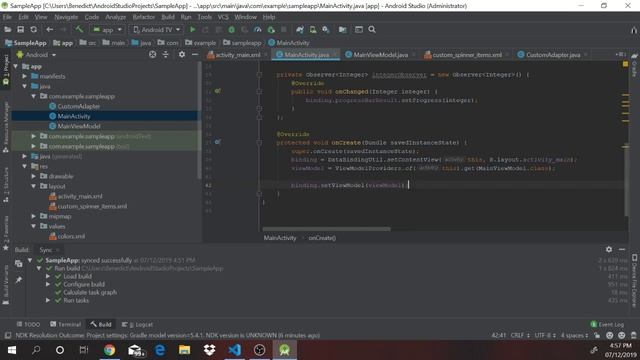Expand the manifests folder
Screen dimensions: 640x360
pos(24,76)
